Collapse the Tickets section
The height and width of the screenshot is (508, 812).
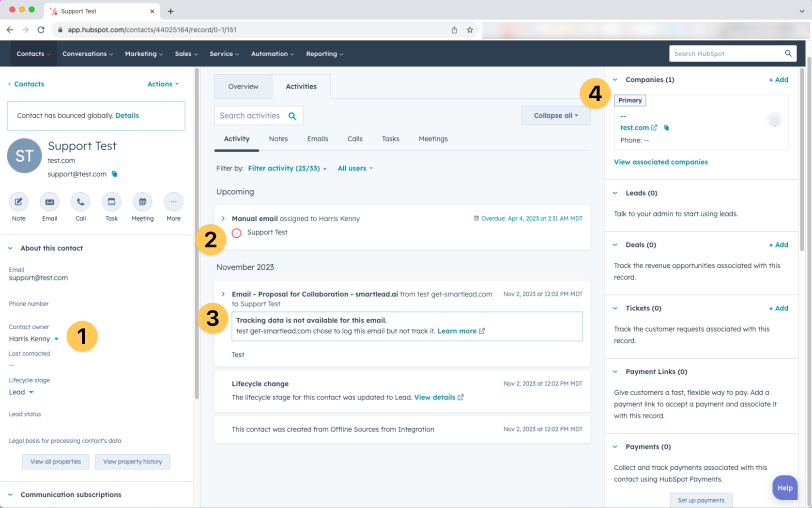coord(615,308)
